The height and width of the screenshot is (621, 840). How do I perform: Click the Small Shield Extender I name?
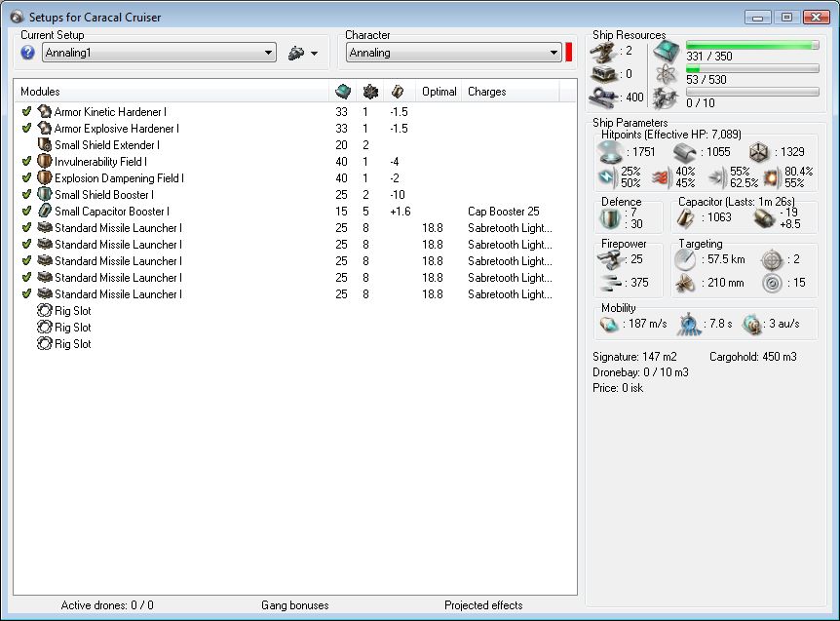click(x=107, y=145)
